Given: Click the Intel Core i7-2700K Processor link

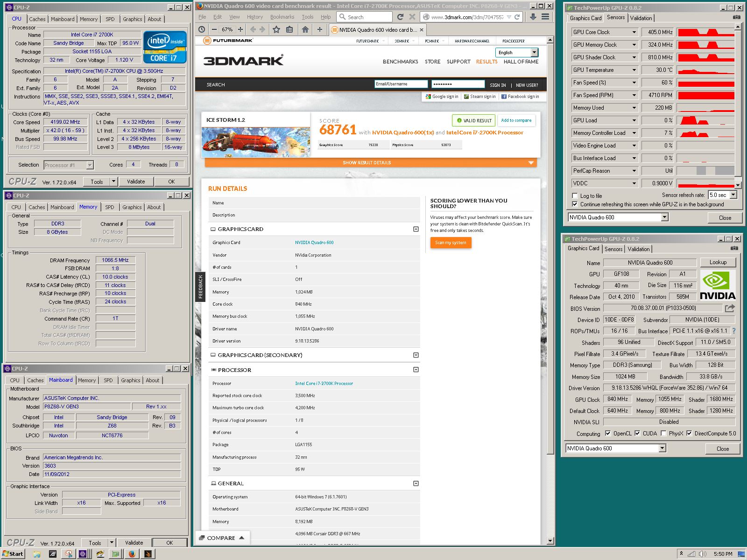Looking at the screenshot, I should point(324,384).
